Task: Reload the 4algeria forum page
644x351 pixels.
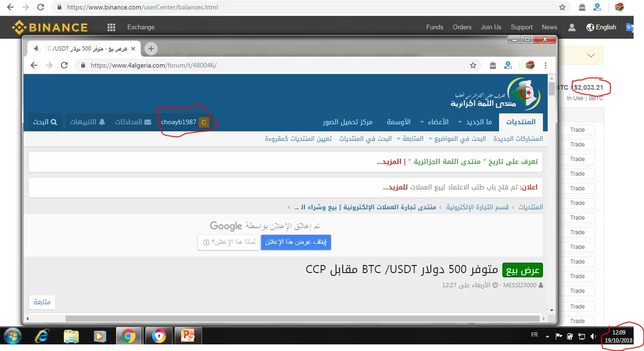Action: point(64,65)
